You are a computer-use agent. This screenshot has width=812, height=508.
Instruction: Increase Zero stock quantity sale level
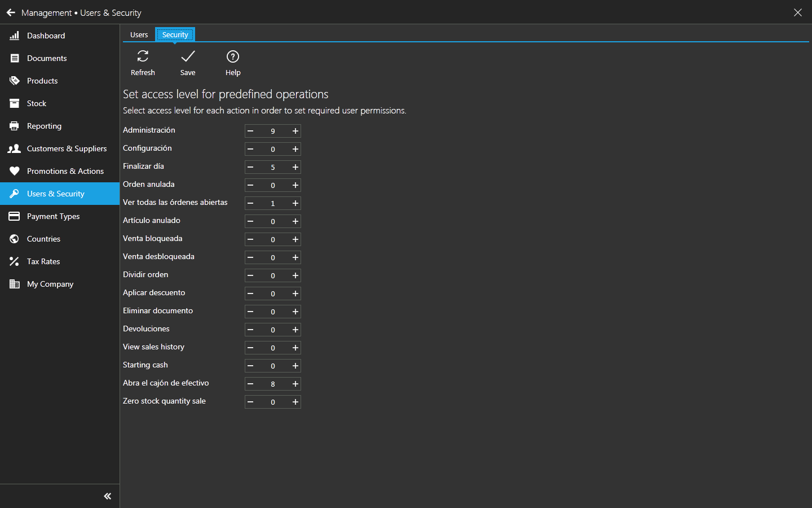[295, 402]
